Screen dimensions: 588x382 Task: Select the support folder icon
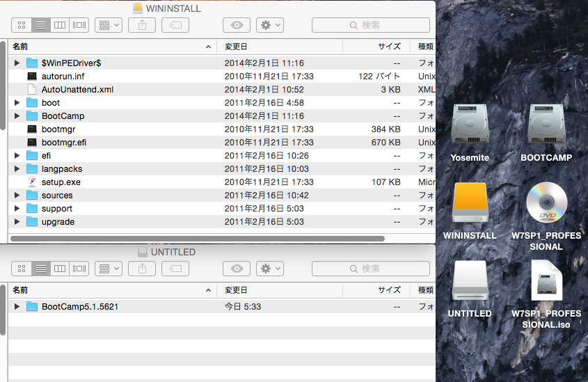point(32,209)
